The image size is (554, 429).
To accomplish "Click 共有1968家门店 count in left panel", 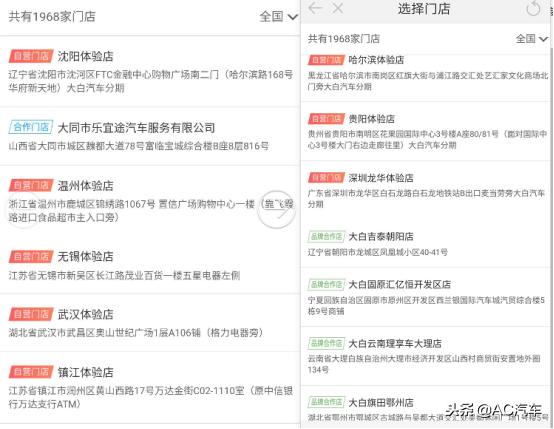I will pos(52,17).
